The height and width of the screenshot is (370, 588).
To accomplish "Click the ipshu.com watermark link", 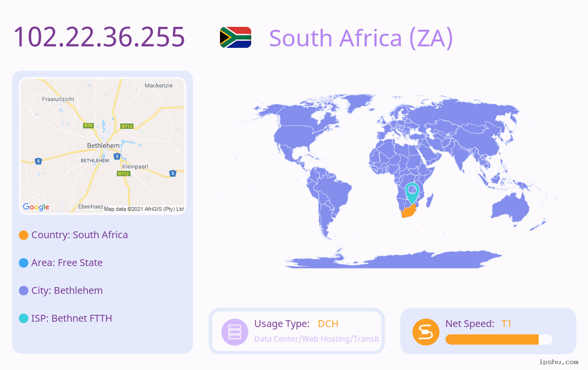I will [x=559, y=362].
